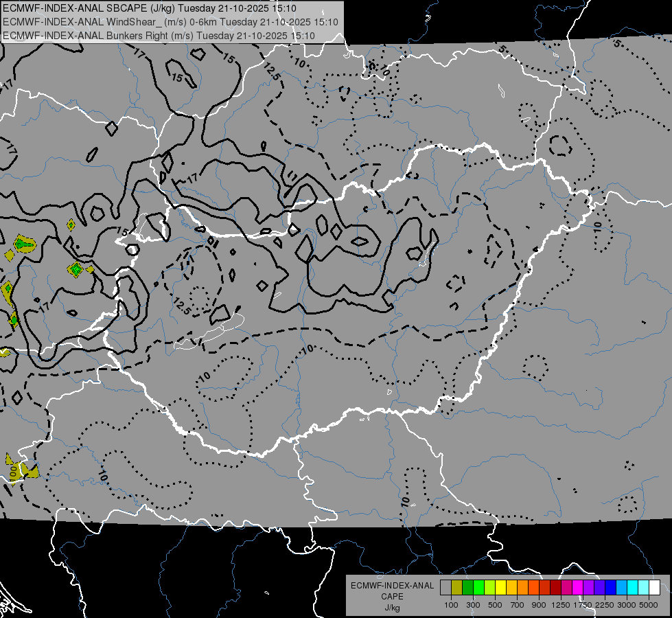Pick the pale light-cyan legend swatch
This screenshot has width=672, height=618.
(644, 588)
